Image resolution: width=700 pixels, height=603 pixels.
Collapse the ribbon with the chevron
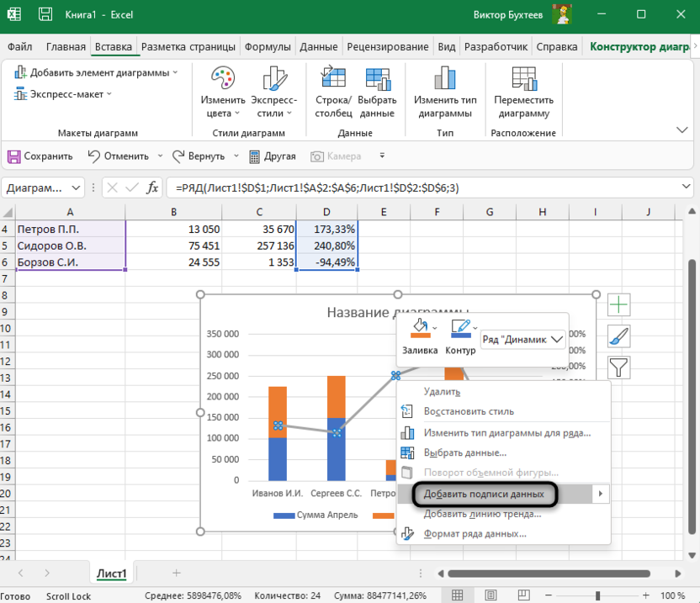[x=681, y=130]
